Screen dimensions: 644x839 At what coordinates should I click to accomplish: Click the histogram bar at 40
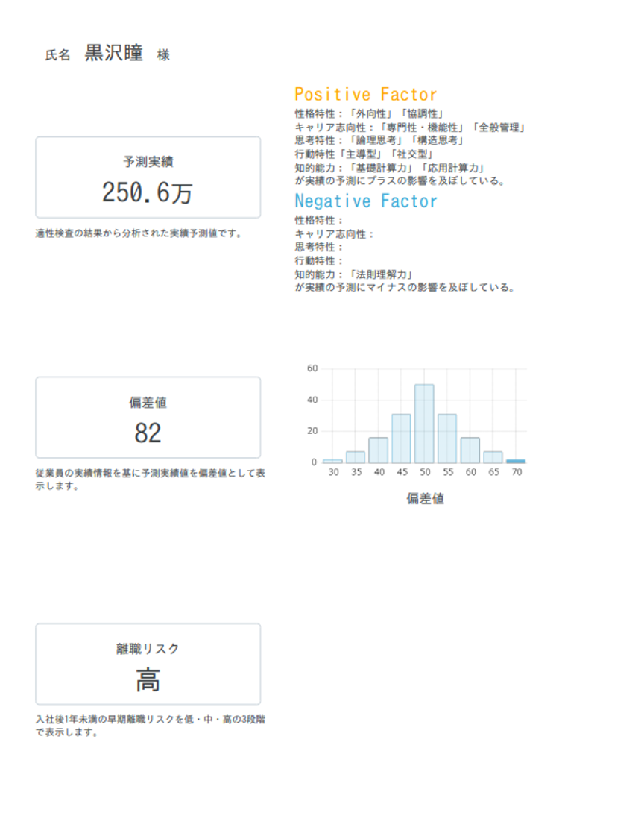378,450
